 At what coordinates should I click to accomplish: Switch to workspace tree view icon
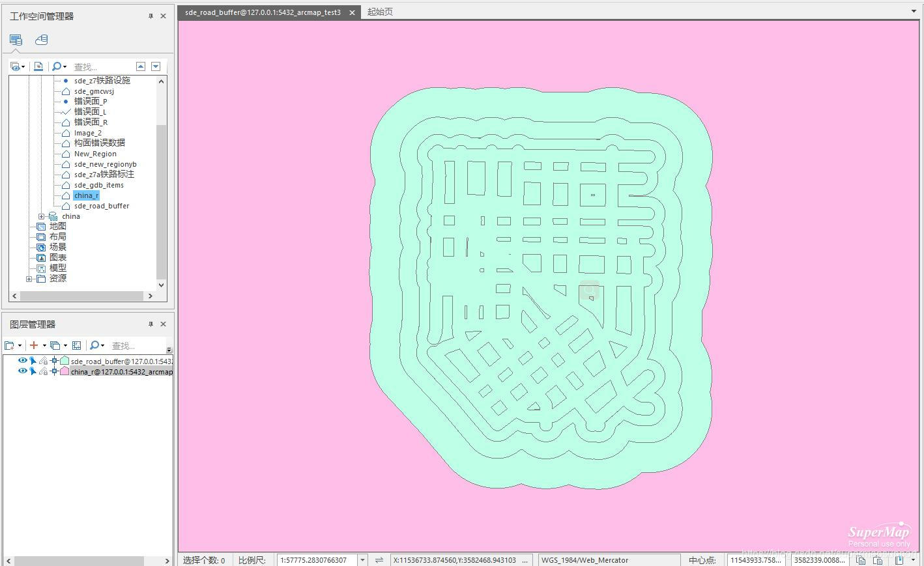pos(16,40)
